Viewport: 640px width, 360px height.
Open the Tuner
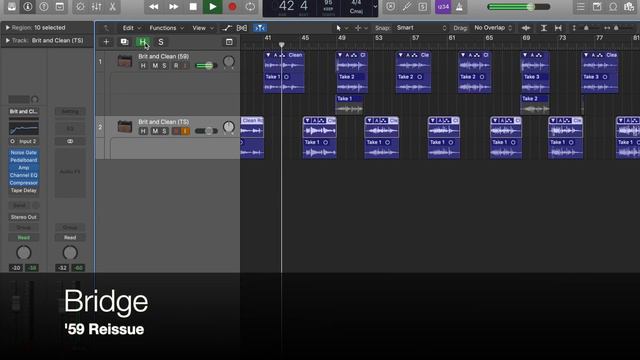407,7
